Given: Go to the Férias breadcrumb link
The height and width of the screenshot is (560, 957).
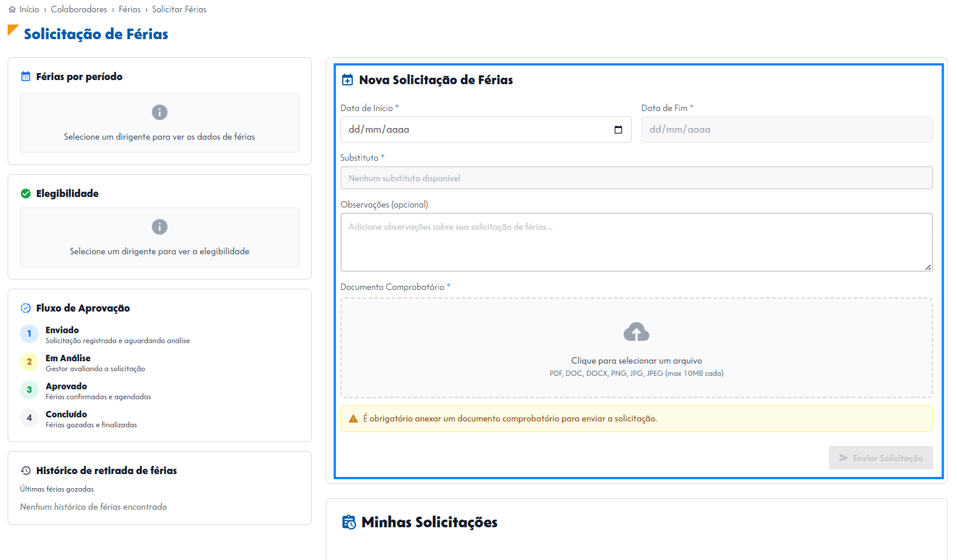Looking at the screenshot, I should 130,9.
